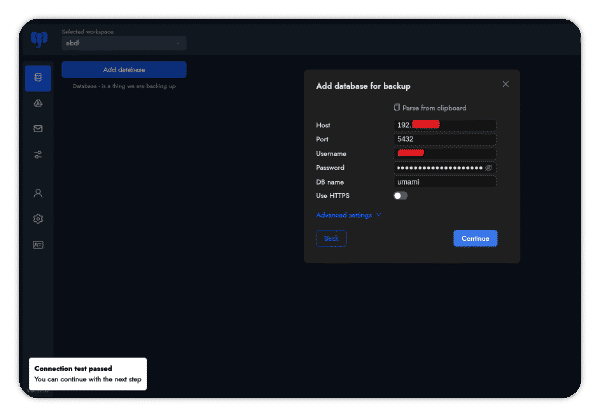Enable the Use HTTPS switch
The height and width of the screenshot is (417, 600).
pyautogui.click(x=400, y=196)
